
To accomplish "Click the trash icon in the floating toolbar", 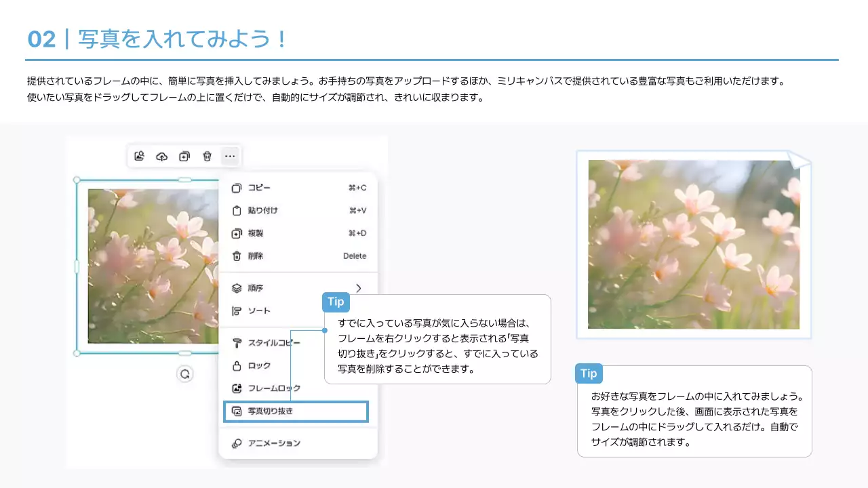I will pos(207,156).
